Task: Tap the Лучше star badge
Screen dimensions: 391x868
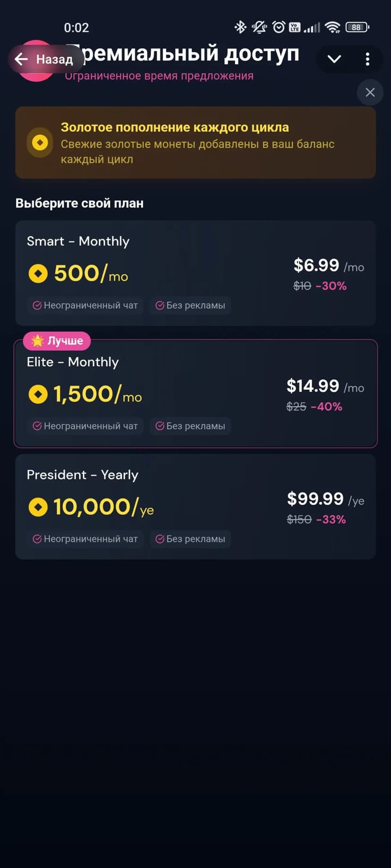Action: (57, 341)
